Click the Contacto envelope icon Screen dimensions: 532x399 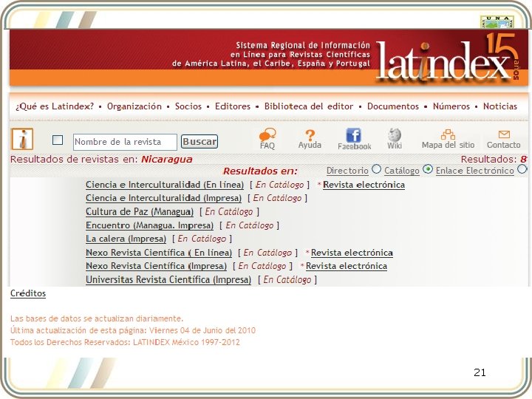coord(504,134)
